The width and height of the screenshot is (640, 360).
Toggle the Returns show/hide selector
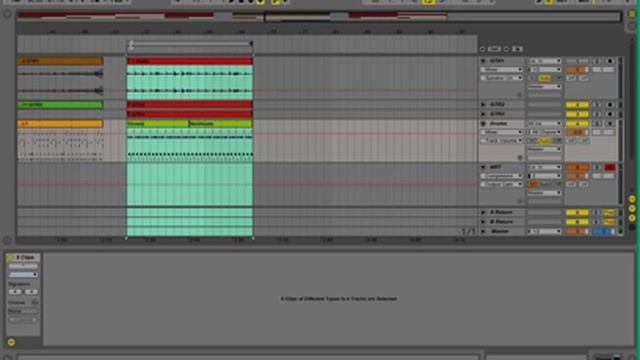(632, 208)
